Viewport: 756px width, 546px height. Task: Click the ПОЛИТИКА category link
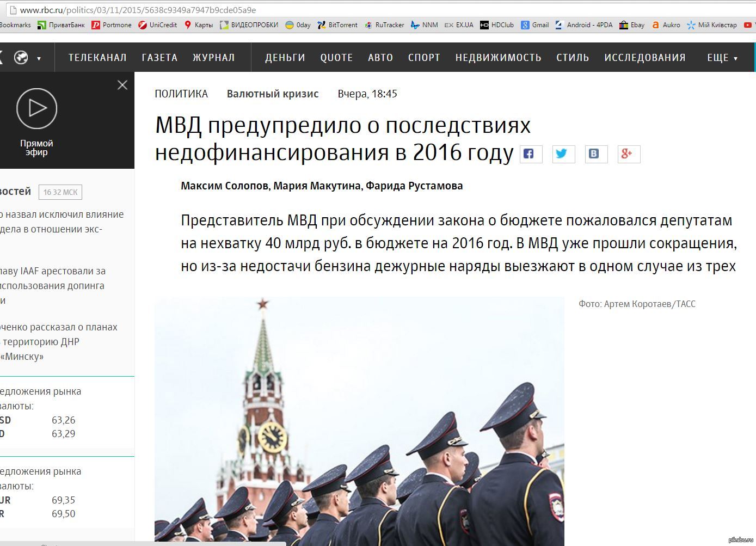[x=181, y=94]
